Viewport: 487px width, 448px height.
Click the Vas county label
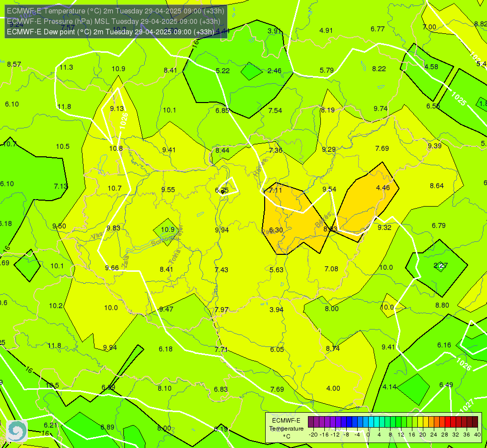pos(97,236)
